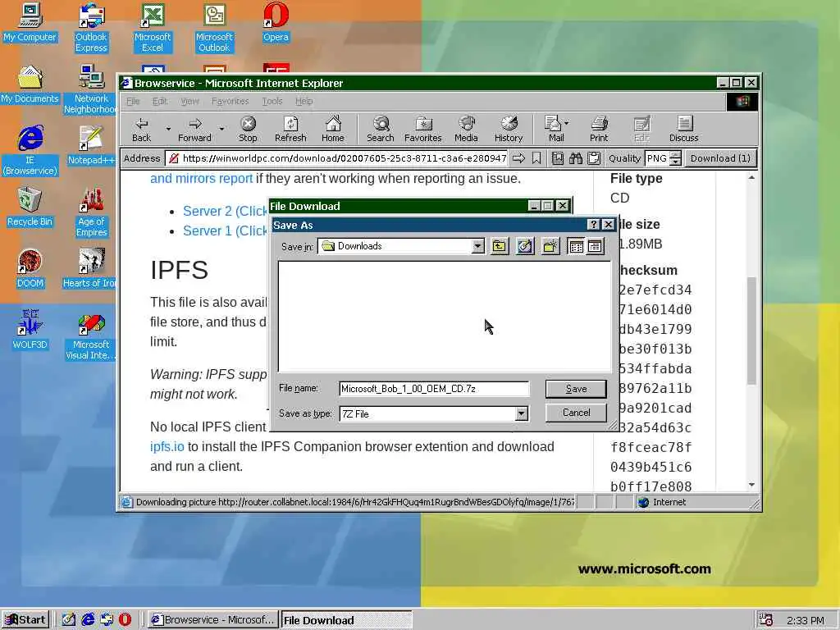
Task: Click in the File name field
Action: click(x=434, y=389)
